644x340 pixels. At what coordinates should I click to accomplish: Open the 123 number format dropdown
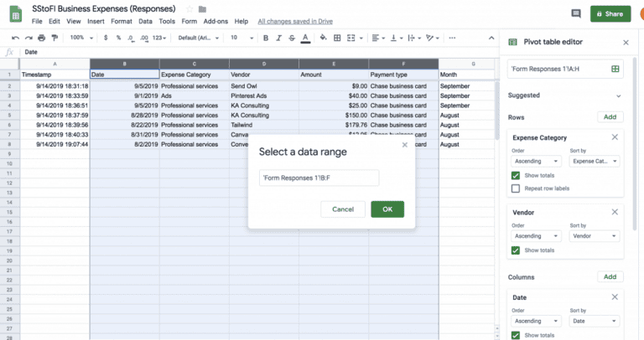[x=159, y=38]
